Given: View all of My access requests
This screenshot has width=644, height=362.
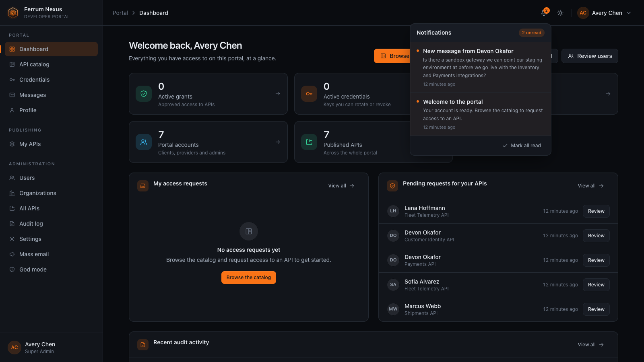Looking at the screenshot, I should tap(341, 186).
